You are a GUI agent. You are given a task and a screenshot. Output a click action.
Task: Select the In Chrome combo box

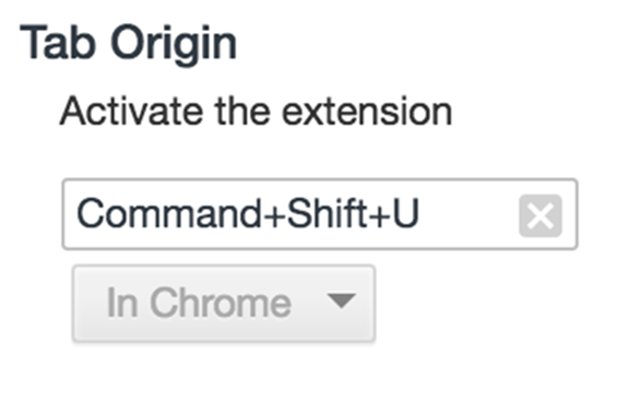(x=224, y=303)
